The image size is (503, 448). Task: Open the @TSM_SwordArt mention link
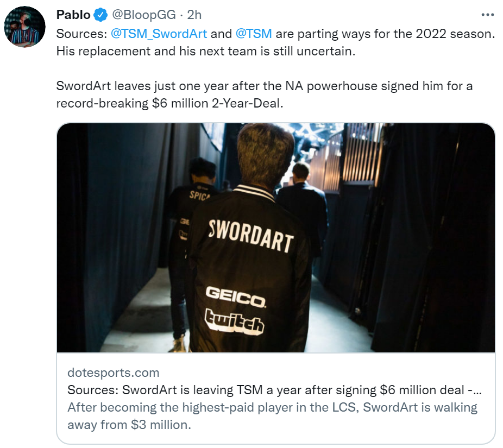[159, 34]
